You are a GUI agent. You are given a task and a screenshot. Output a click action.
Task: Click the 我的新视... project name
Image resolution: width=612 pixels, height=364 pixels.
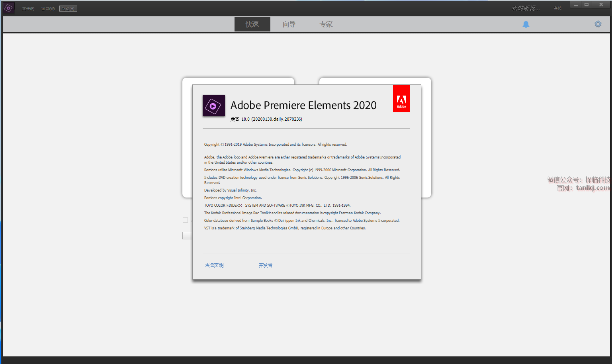pyautogui.click(x=525, y=8)
